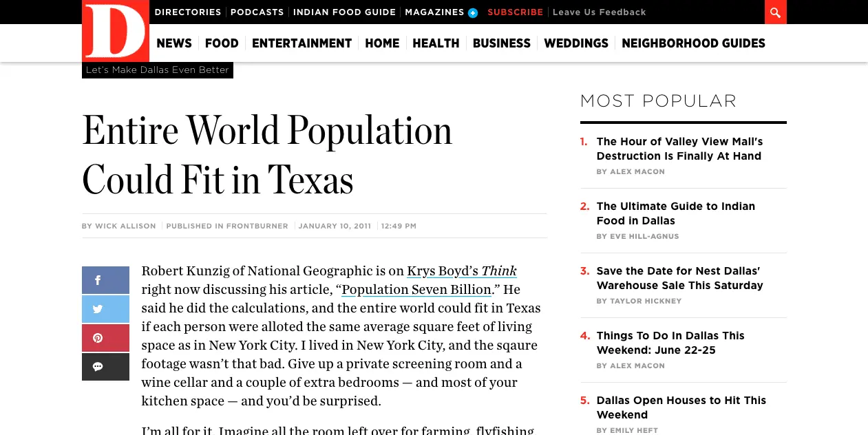The width and height of the screenshot is (868, 435).
Task: Open the Directories menu
Action: [187, 12]
